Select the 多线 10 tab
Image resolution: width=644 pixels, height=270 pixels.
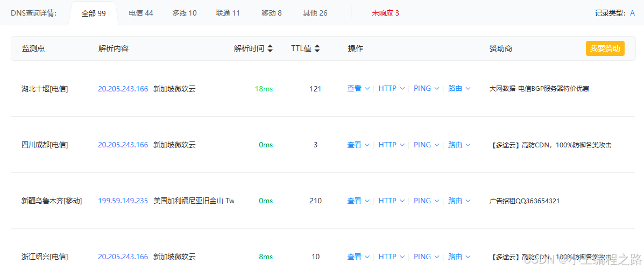tap(185, 13)
